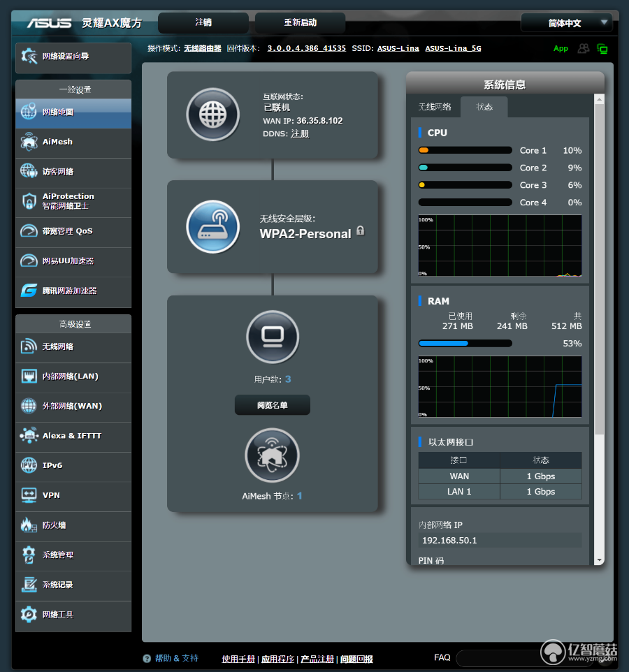Screen dimensions: 629x672
Task: Open AiMesh from the sidebar icon
Action: click(29, 141)
